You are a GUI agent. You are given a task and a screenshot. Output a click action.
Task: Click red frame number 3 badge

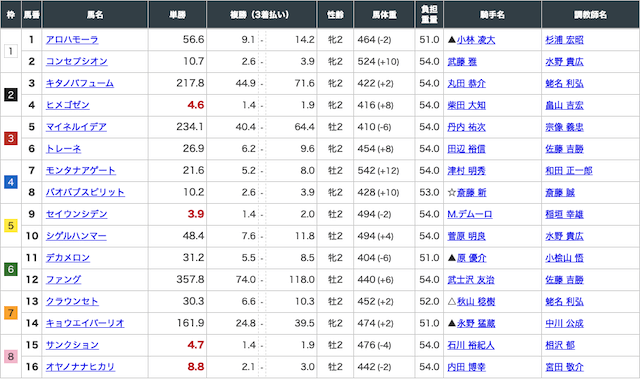coord(11,138)
